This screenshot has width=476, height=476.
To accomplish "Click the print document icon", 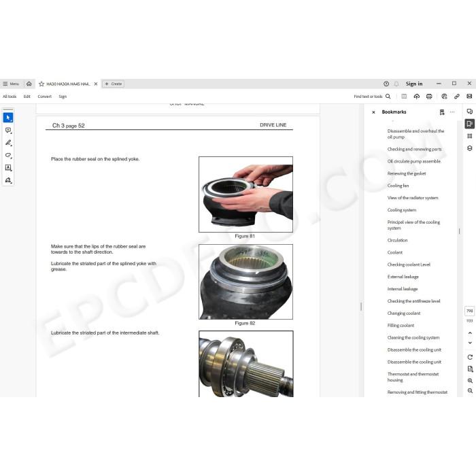I will pyautogui.click(x=429, y=97).
